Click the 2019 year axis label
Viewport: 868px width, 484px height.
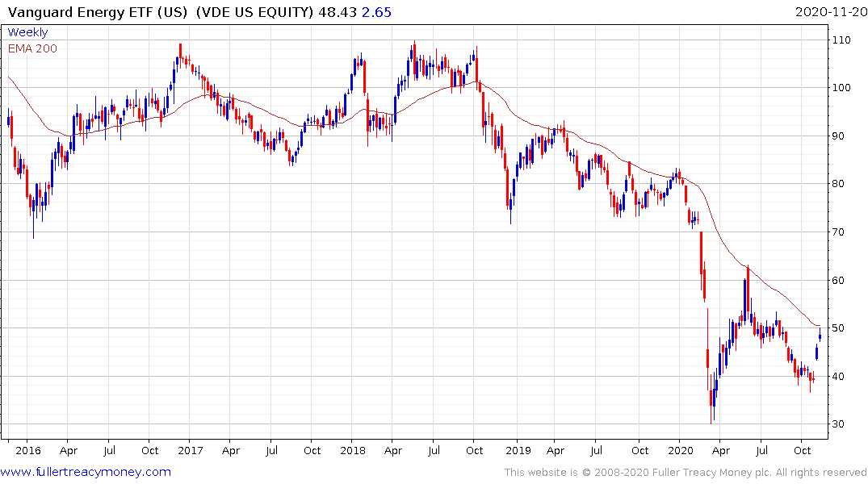[x=518, y=450]
